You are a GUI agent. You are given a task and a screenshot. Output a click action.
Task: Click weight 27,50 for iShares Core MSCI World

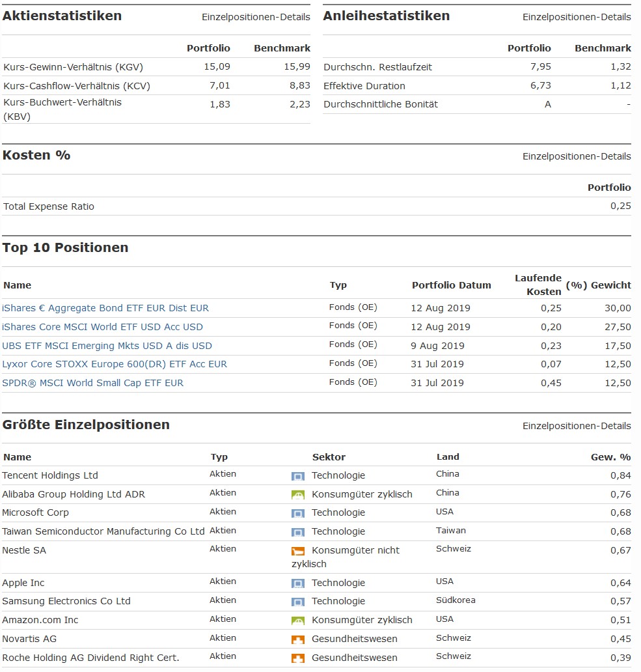(618, 327)
